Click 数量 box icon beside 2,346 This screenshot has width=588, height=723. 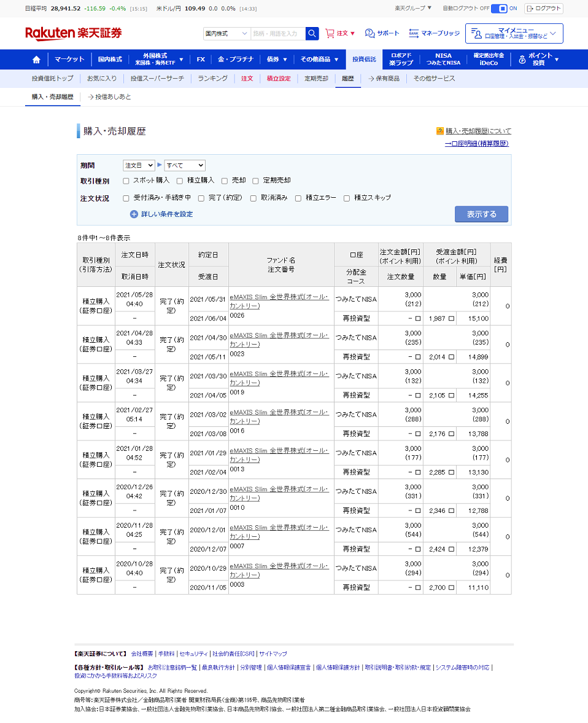[452, 511]
